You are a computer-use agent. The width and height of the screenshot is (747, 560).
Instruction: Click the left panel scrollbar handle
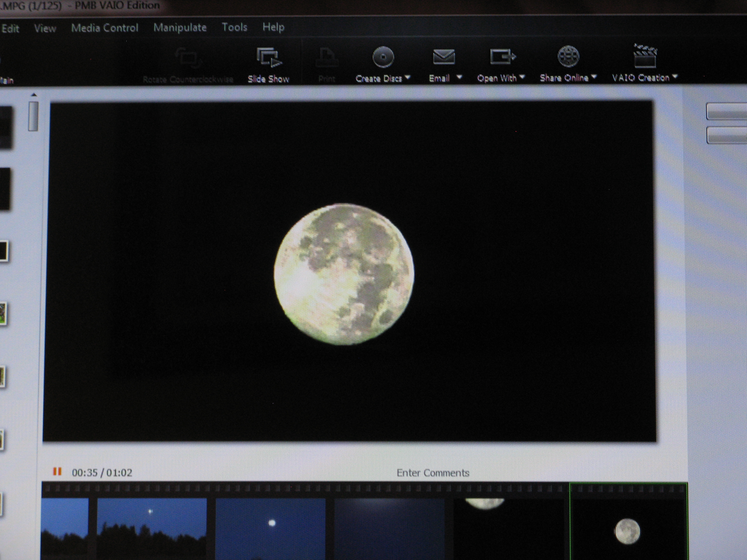(33, 116)
